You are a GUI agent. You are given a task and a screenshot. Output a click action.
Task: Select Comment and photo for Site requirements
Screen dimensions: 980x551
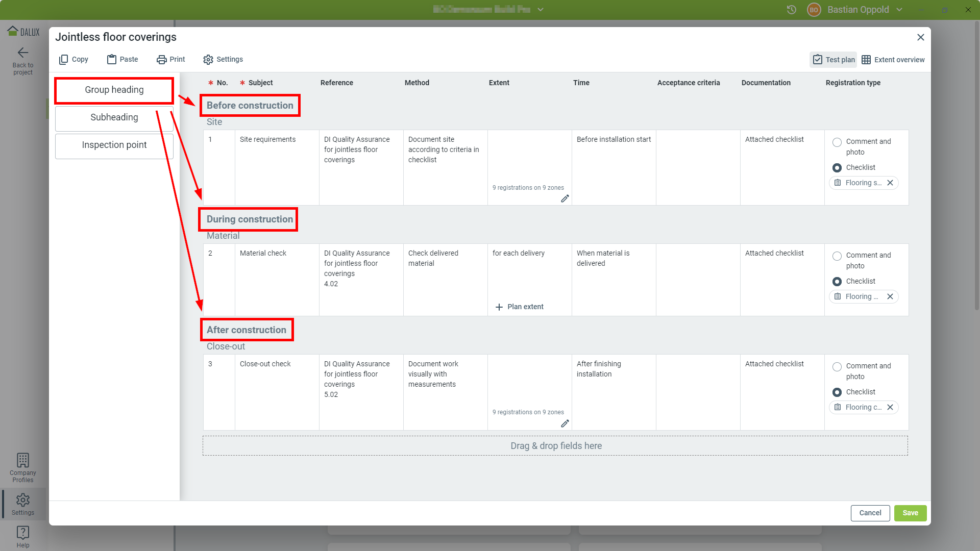click(x=837, y=142)
